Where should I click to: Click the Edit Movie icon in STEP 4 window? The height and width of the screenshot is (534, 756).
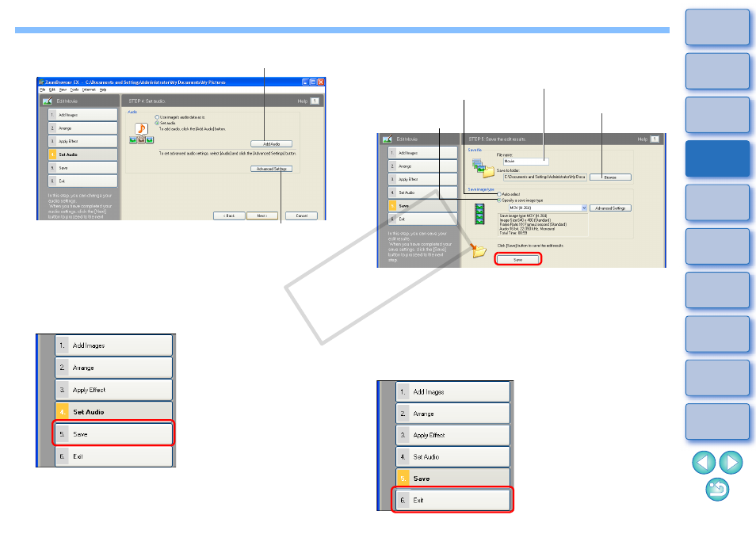[x=48, y=101]
